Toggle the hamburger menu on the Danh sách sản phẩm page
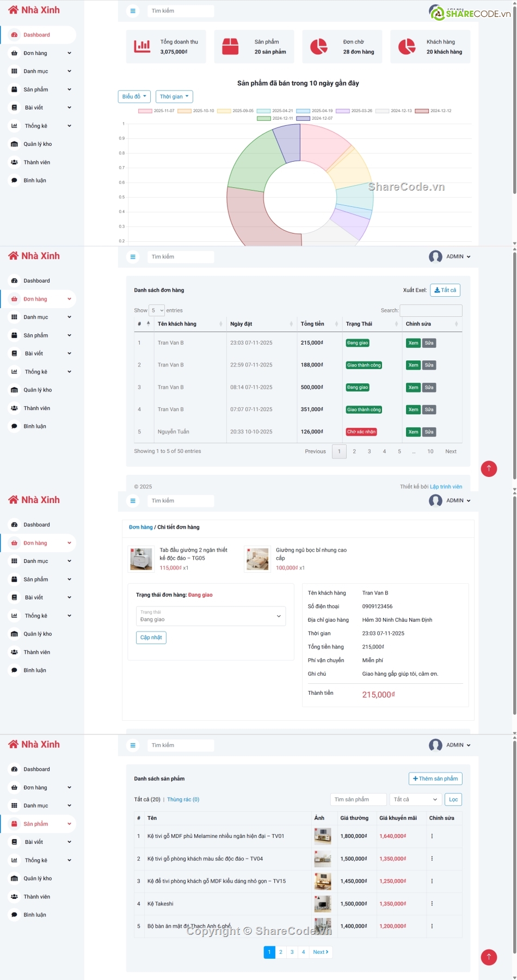The image size is (517, 980). tap(133, 745)
